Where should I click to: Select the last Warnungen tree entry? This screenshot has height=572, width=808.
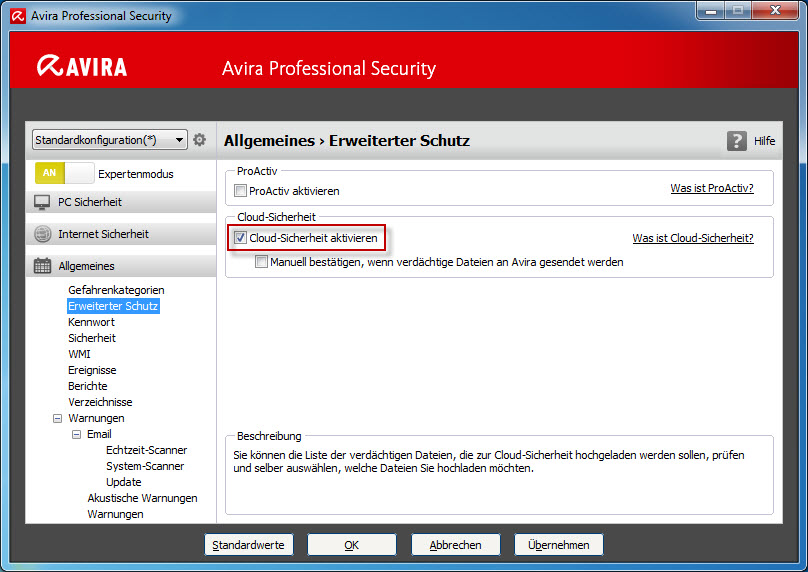(115, 514)
